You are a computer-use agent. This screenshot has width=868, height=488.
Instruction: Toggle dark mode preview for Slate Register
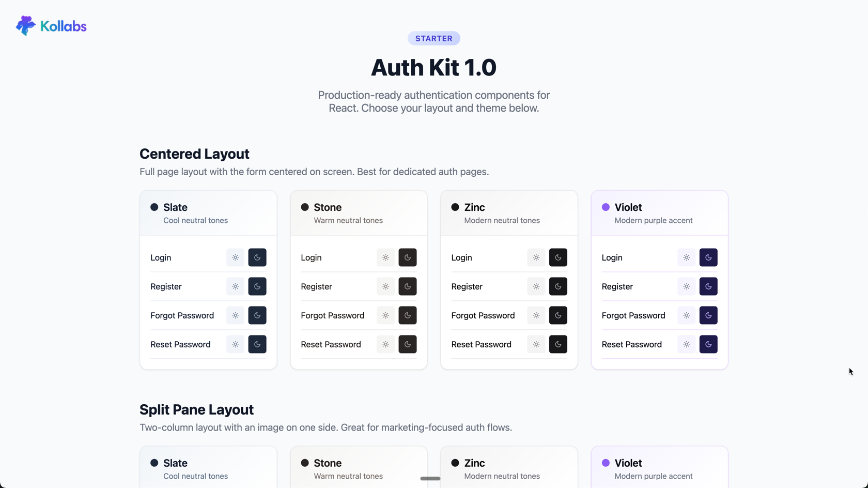pyautogui.click(x=257, y=286)
